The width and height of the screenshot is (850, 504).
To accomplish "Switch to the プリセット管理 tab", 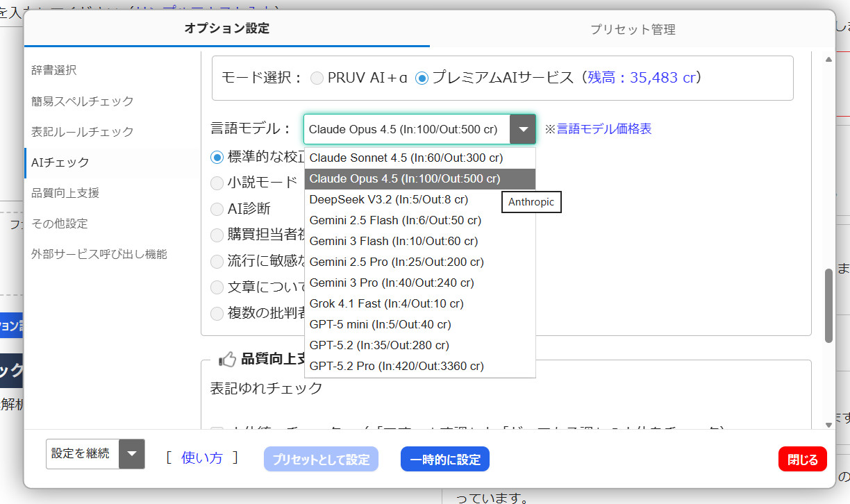I will tap(632, 29).
